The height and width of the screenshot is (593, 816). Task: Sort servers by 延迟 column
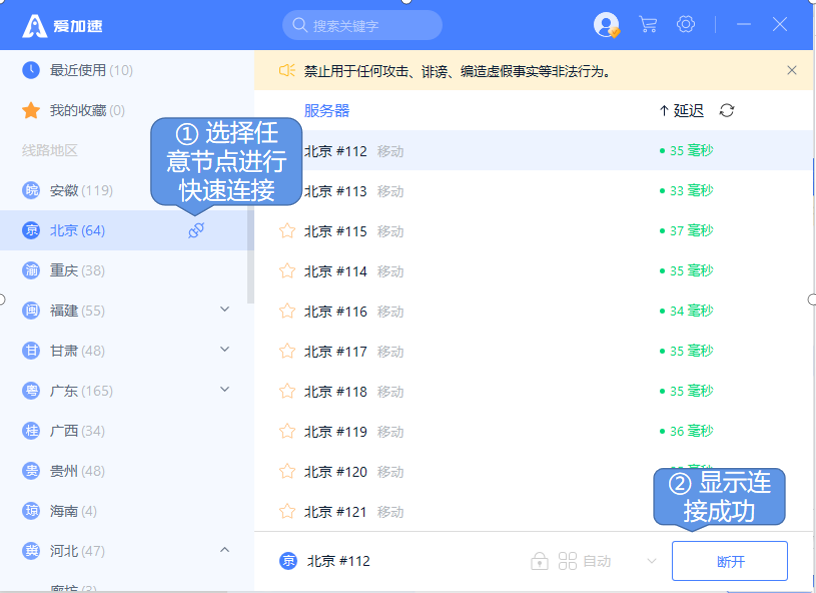tap(682, 111)
